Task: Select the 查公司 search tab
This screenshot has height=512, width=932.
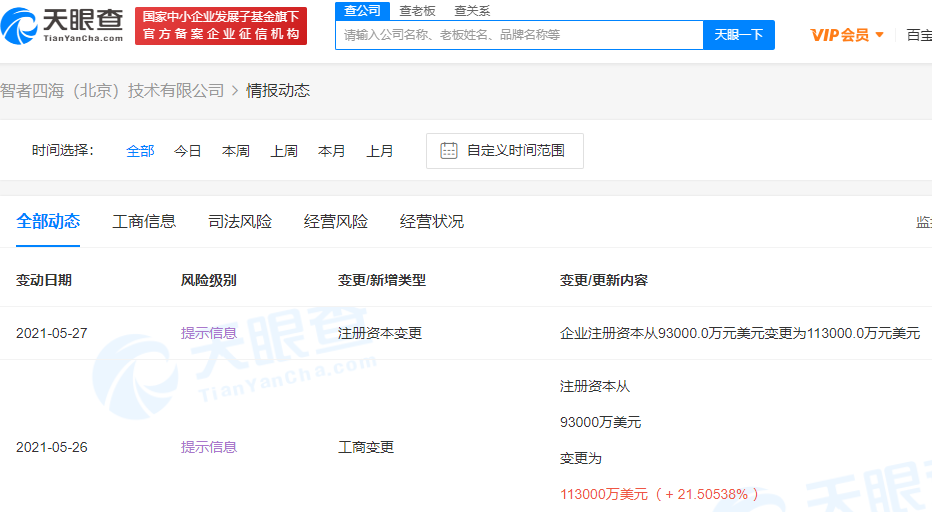Action: tap(361, 10)
